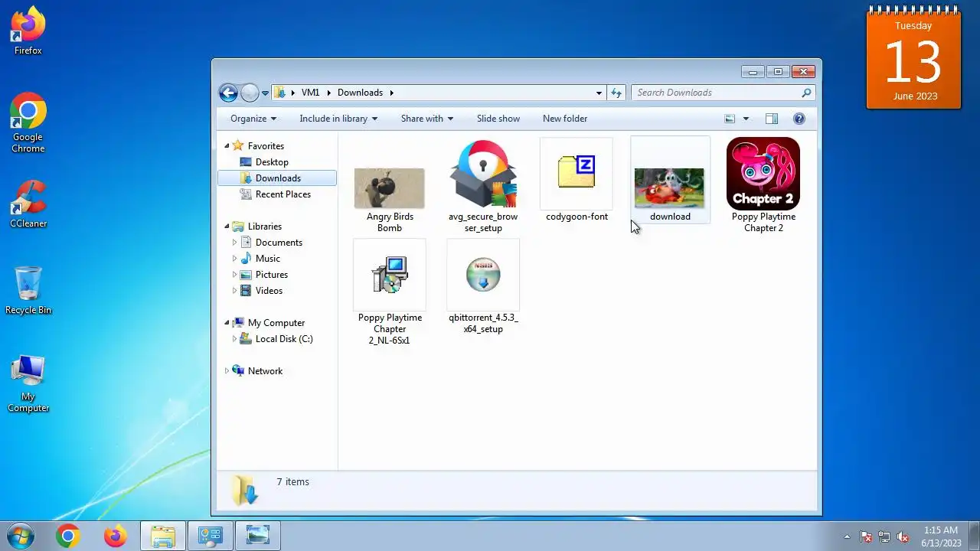Screen dimensions: 980x551
Task: Select Libraries in navigation pane
Action: point(265,227)
